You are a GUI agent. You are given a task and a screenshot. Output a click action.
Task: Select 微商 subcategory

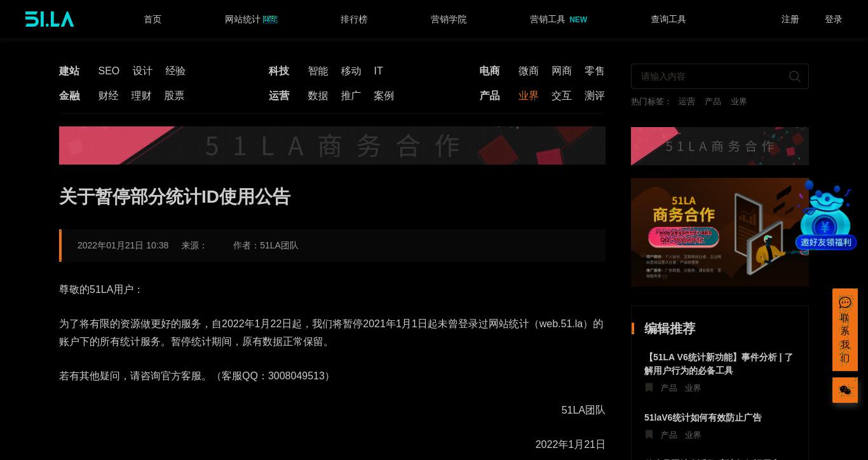(529, 71)
